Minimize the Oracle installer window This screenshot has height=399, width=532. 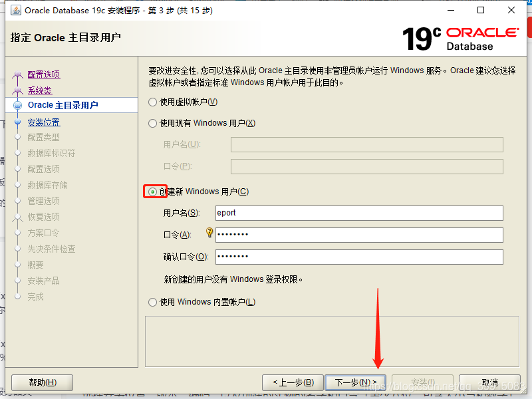[451, 11]
